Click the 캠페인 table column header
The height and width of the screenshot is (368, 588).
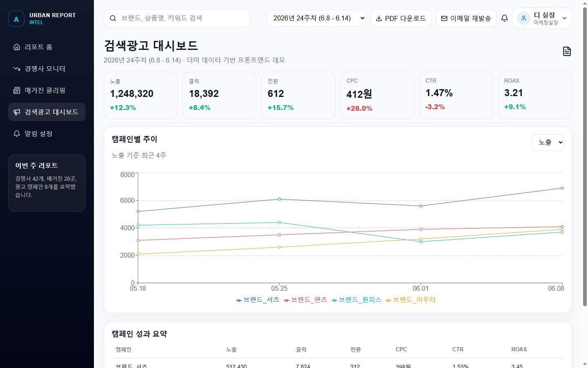point(123,350)
